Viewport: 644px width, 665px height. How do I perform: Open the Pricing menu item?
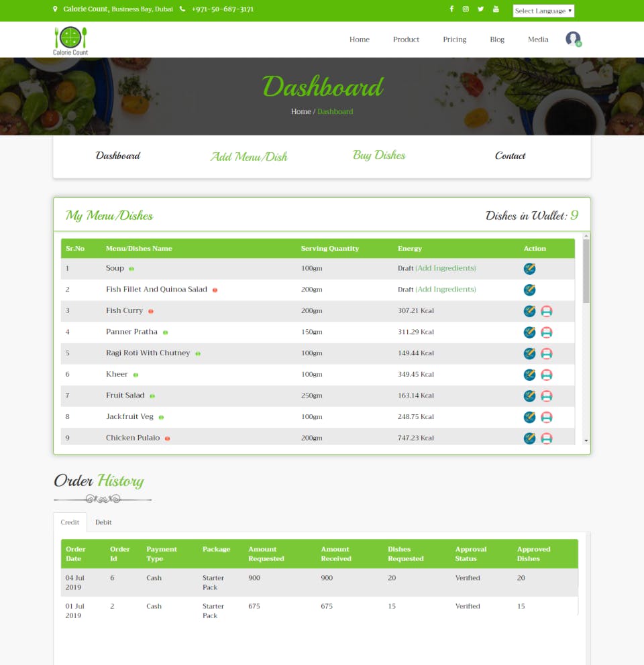(455, 39)
